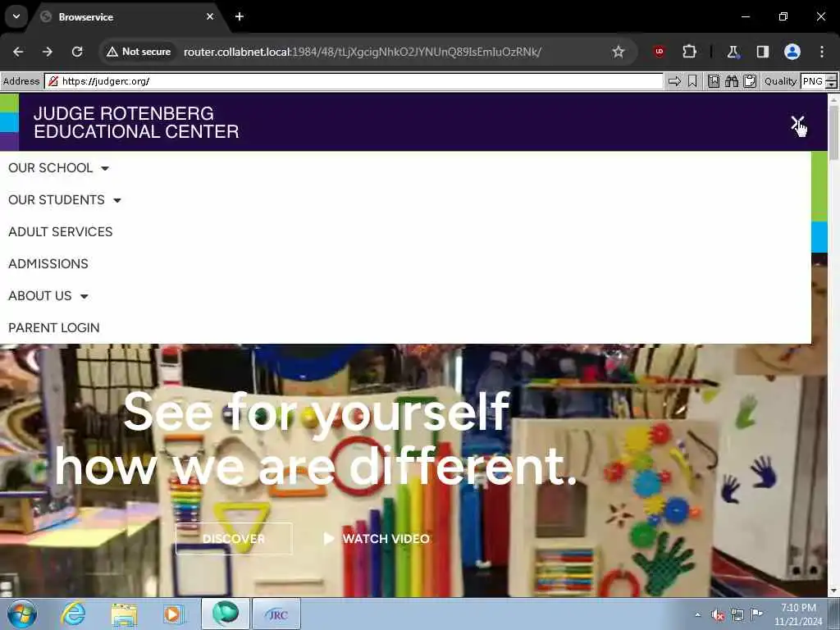The image size is (840, 630).
Task: Click the binoculars find icon
Action: (731, 81)
